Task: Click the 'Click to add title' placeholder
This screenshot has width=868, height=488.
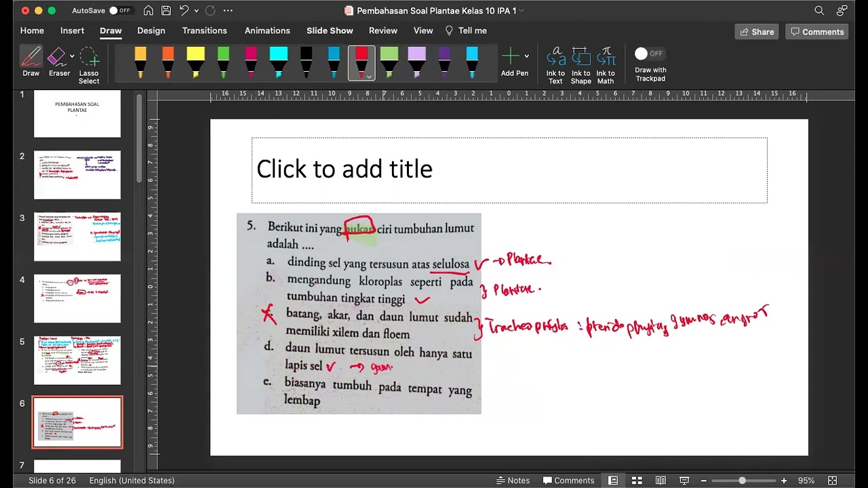Action: pos(509,170)
